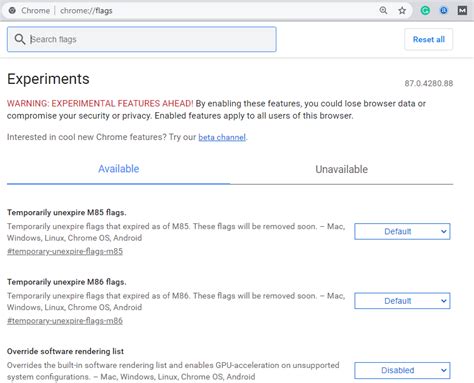Viewport: 474px width, 383px height.
Task: Open the green Grammarly extension icon
Action: coord(425,11)
